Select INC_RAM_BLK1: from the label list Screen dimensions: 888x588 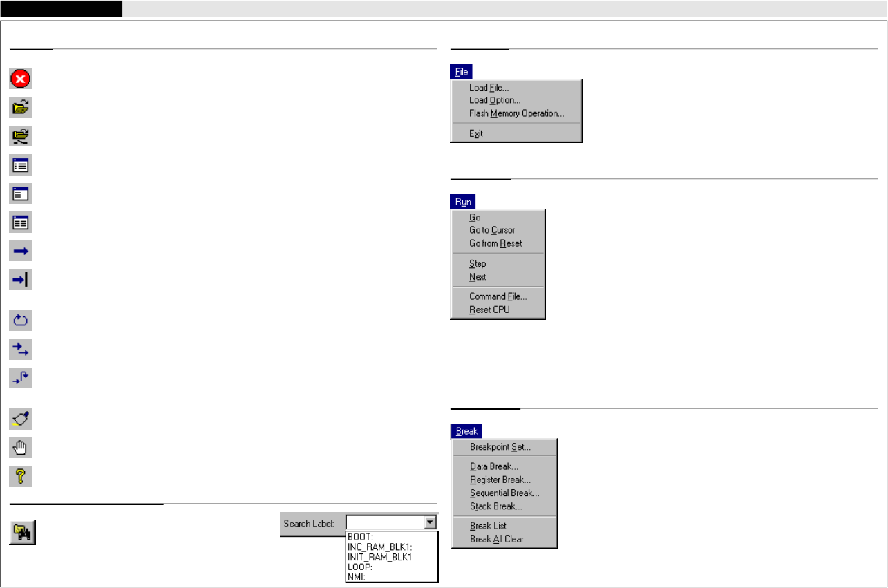[380, 547]
